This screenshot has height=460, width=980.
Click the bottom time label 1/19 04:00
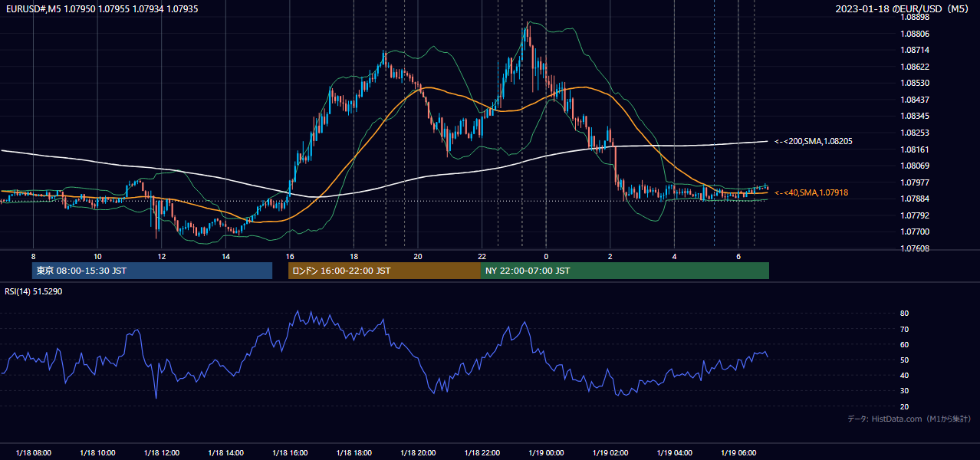point(674,453)
